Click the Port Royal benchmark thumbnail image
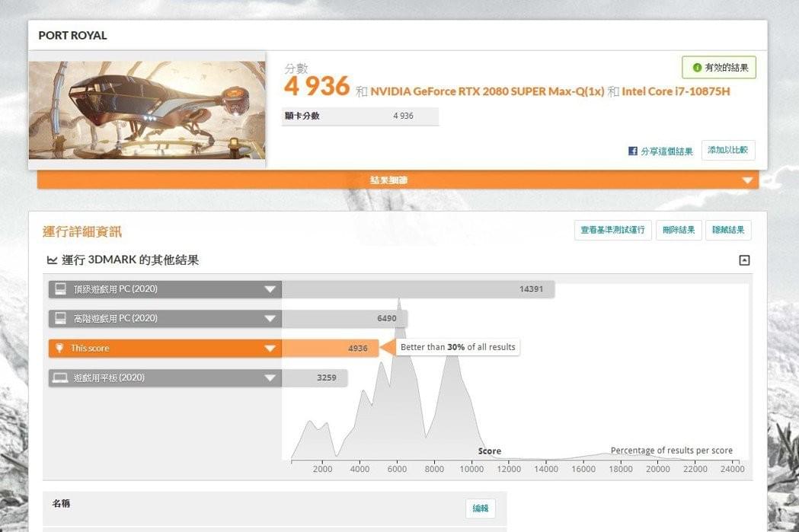799x532 pixels. click(x=147, y=110)
